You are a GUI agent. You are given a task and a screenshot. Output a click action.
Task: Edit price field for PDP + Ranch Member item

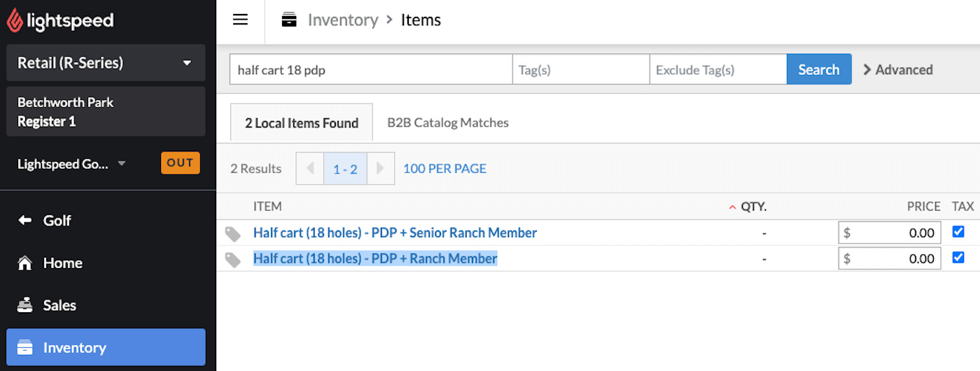click(x=890, y=259)
